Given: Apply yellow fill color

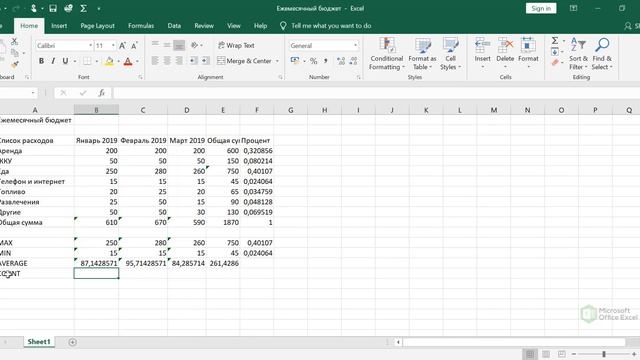Looking at the screenshot, I should click(109, 61).
